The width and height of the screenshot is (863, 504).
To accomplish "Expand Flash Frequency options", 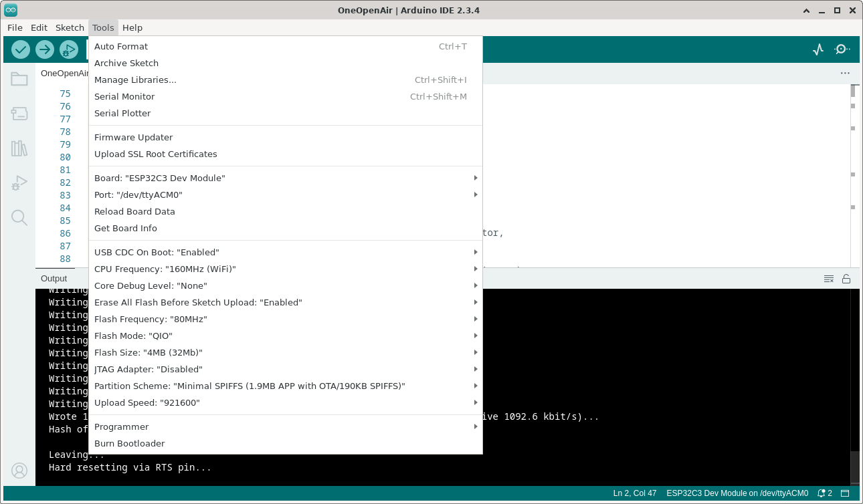I will click(x=286, y=319).
